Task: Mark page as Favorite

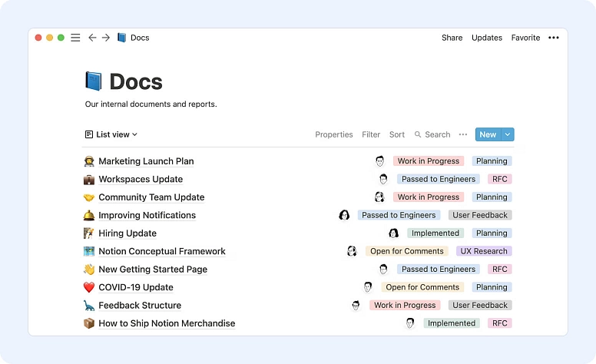Action: point(525,38)
